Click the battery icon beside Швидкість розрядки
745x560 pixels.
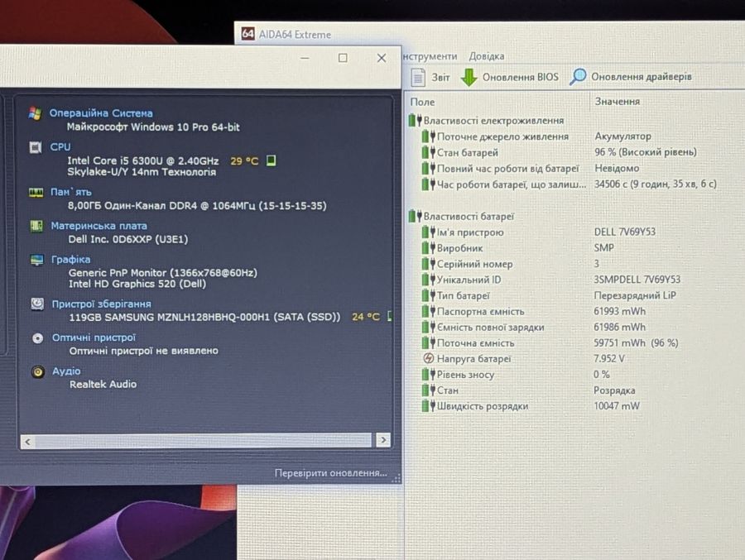(429, 406)
